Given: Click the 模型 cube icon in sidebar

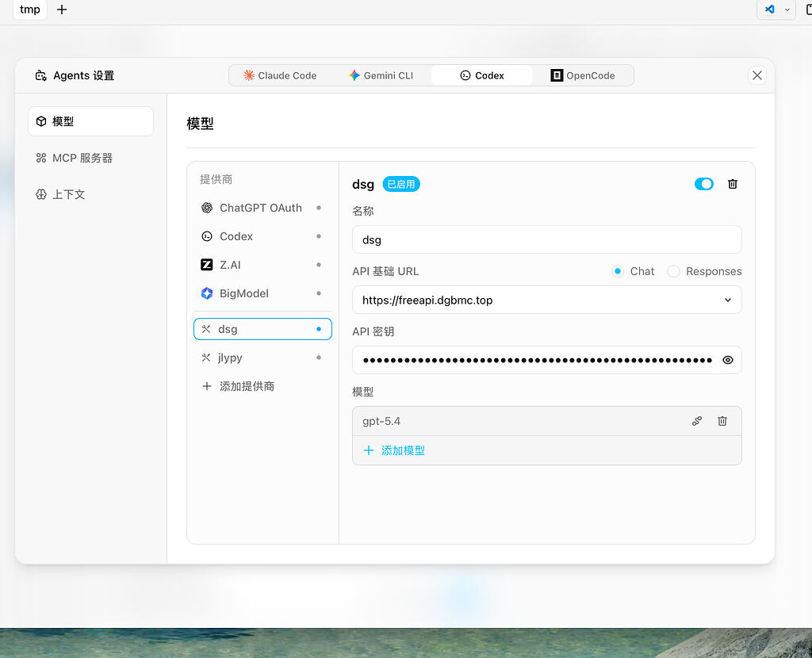Looking at the screenshot, I should pos(41,121).
